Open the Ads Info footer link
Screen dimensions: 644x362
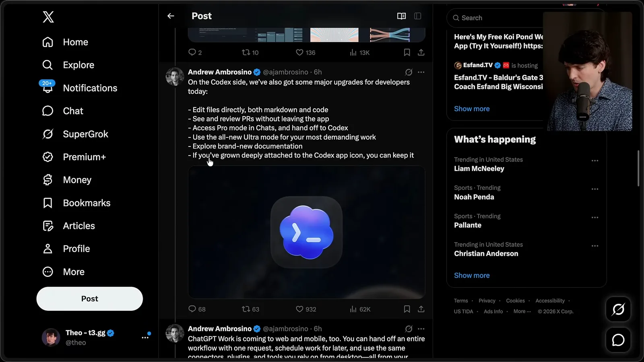click(x=493, y=311)
